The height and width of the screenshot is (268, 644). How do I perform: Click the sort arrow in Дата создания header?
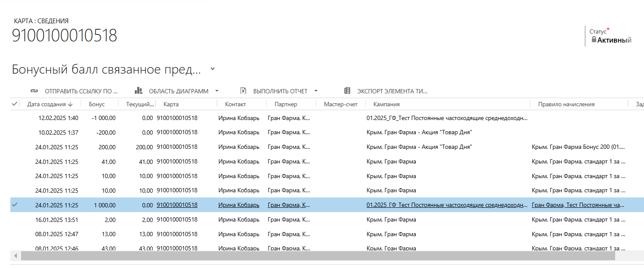coord(71,104)
